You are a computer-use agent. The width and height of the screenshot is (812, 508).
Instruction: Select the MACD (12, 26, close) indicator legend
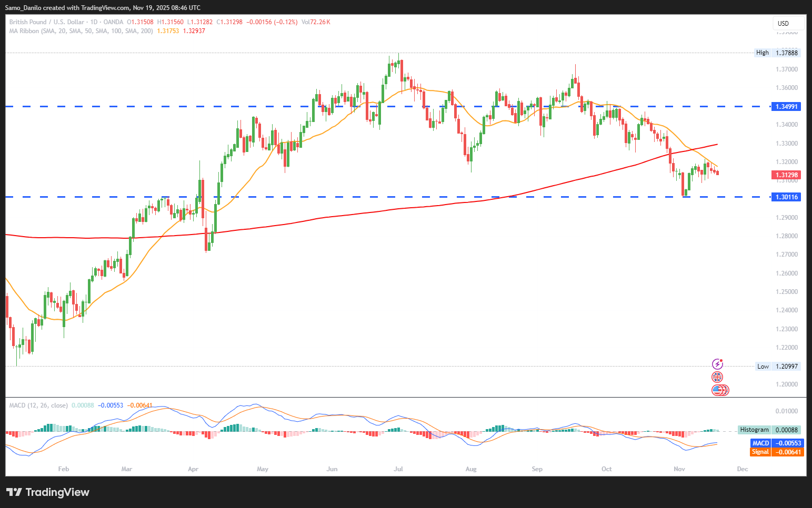click(x=38, y=405)
